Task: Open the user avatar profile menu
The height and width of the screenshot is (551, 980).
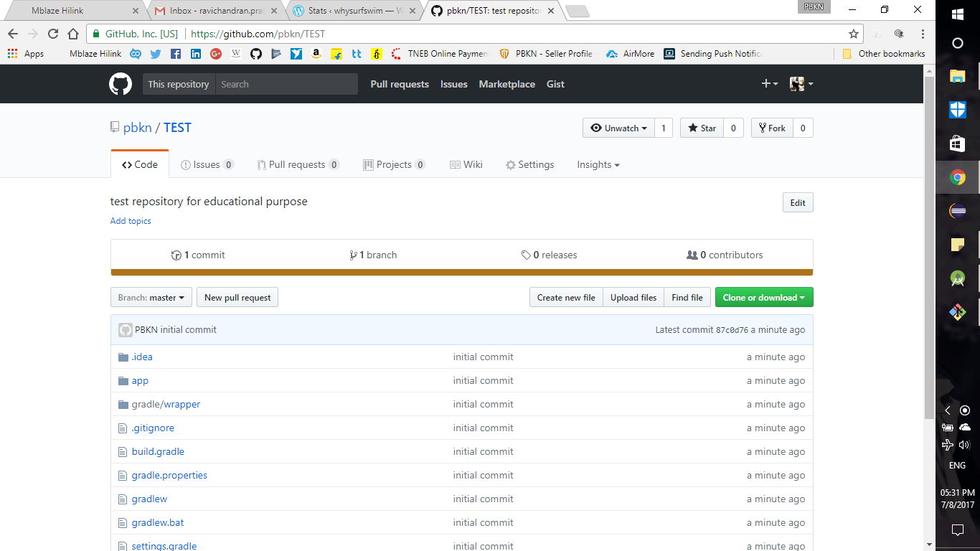Action: point(801,84)
